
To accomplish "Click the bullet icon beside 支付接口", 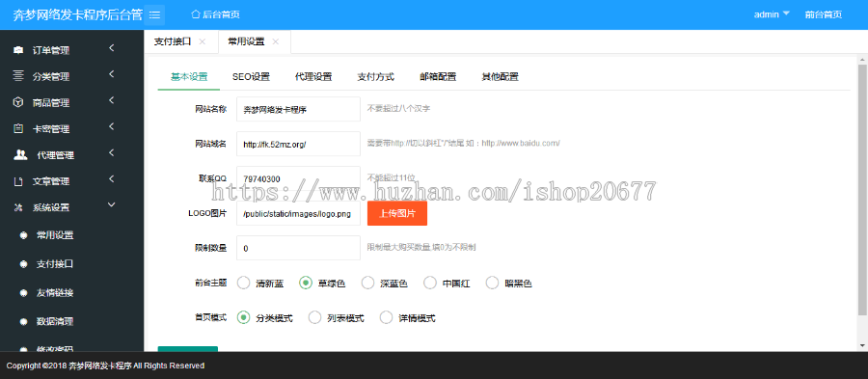I will tap(24, 264).
